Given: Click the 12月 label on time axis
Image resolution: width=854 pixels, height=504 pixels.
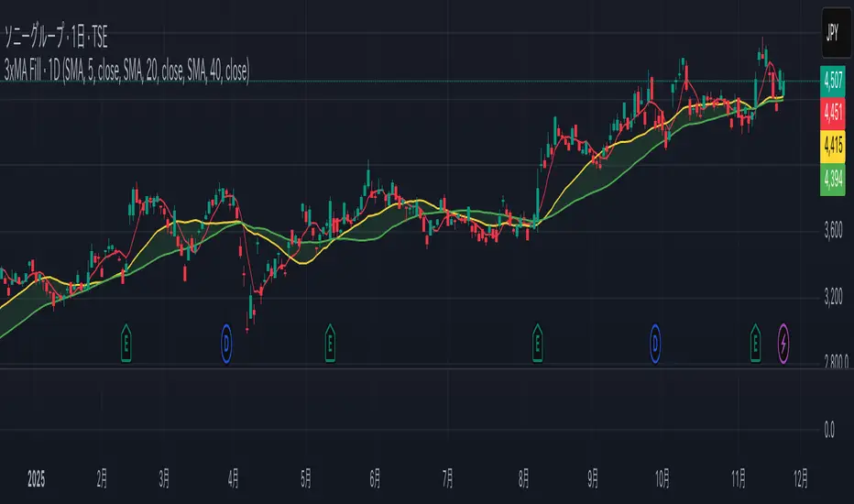Looking at the screenshot, I should (x=801, y=479).
